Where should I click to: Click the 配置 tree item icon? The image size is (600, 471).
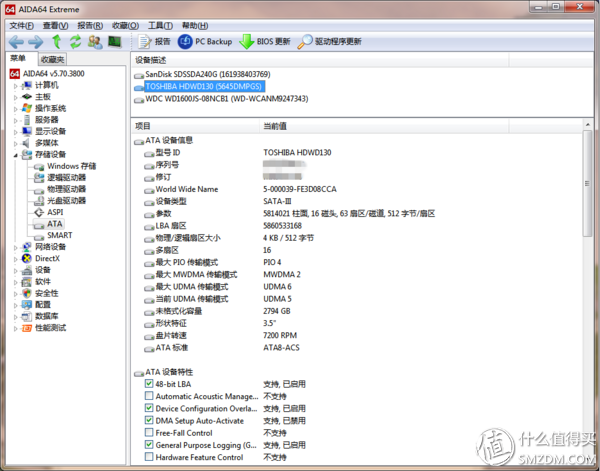coord(26,305)
